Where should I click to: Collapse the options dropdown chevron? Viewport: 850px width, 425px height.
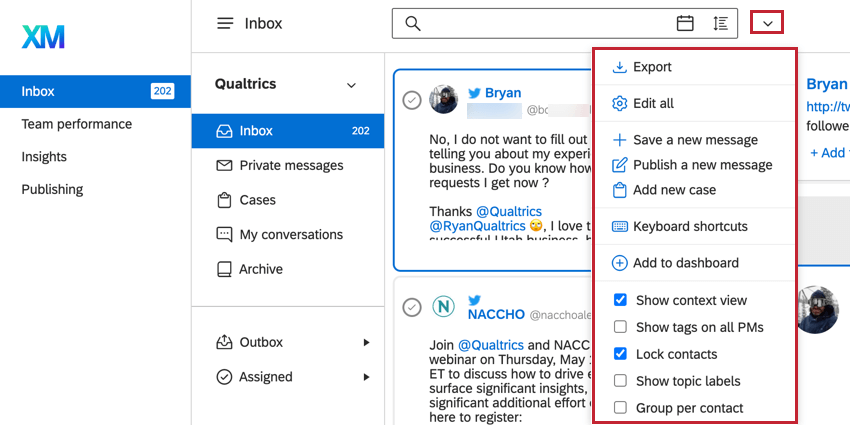[x=767, y=23]
